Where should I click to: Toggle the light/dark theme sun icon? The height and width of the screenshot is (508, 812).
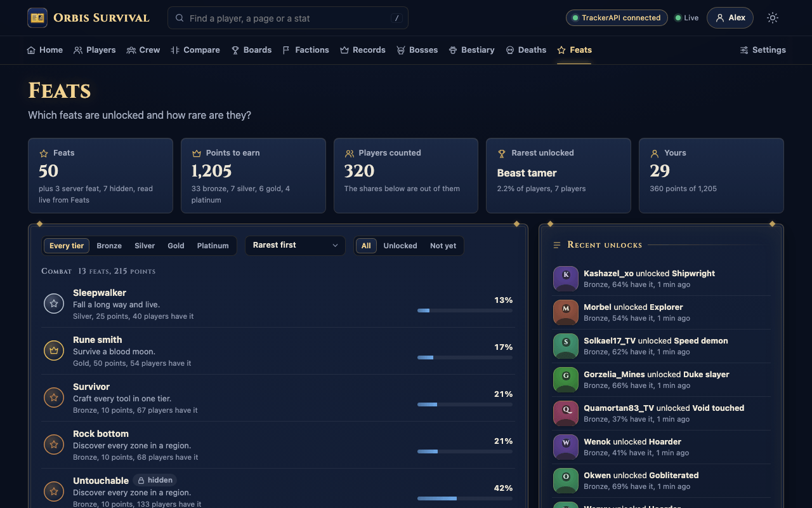click(x=772, y=18)
